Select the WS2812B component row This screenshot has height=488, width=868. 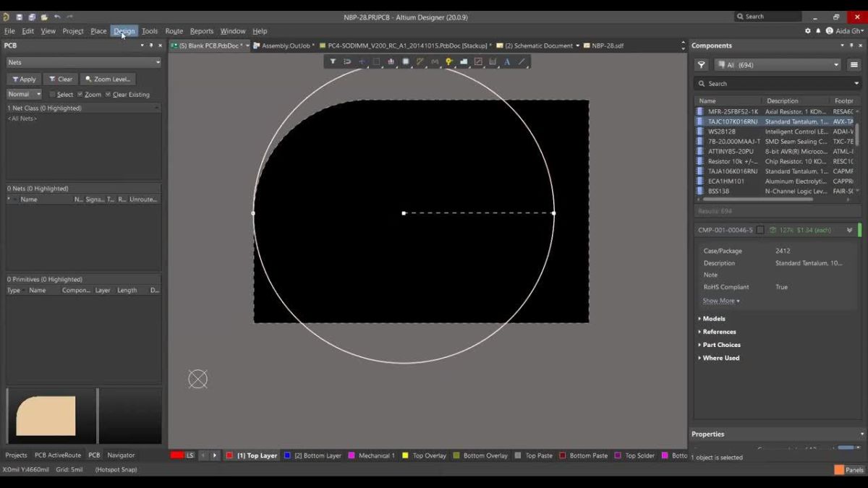[776, 132]
